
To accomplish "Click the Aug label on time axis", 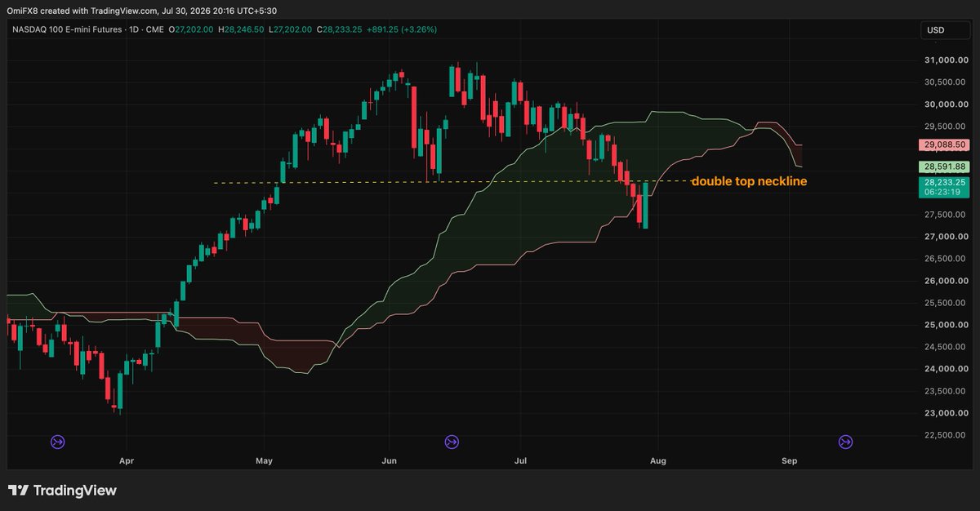I will click(657, 461).
